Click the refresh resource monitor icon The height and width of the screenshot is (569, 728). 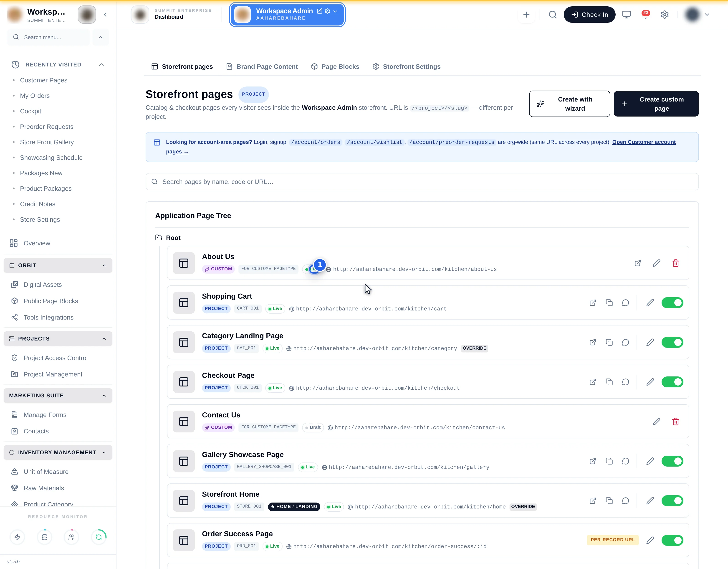pyautogui.click(x=99, y=537)
